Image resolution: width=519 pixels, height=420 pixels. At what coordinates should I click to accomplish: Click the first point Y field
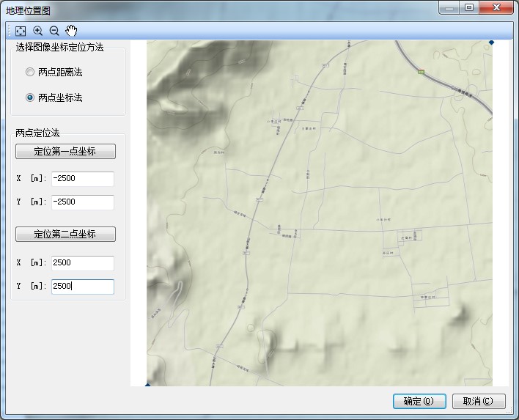83,202
